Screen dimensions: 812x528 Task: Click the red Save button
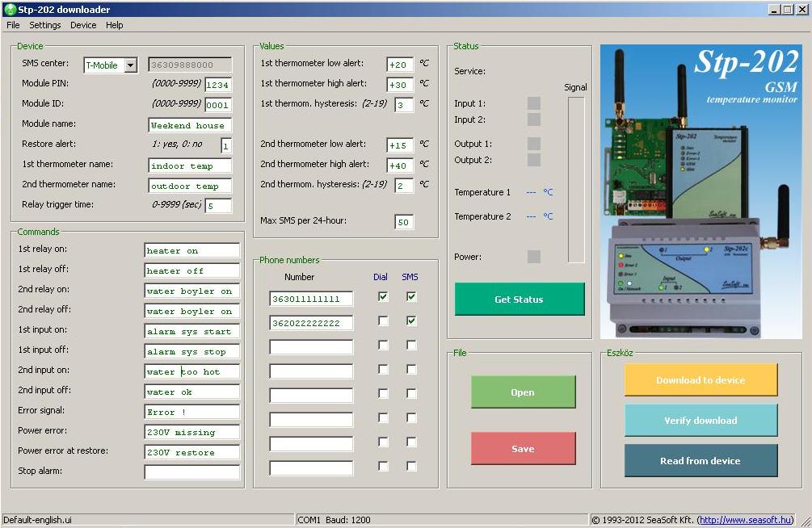coord(523,449)
